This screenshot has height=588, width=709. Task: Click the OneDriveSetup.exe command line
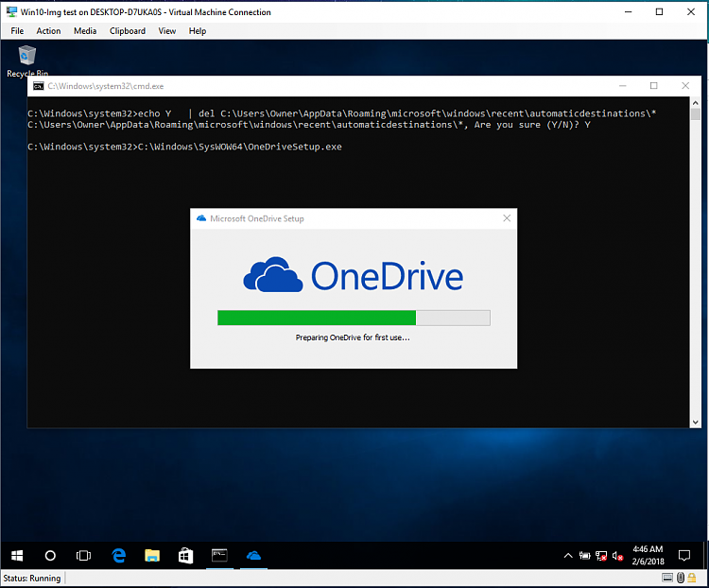coord(184,147)
